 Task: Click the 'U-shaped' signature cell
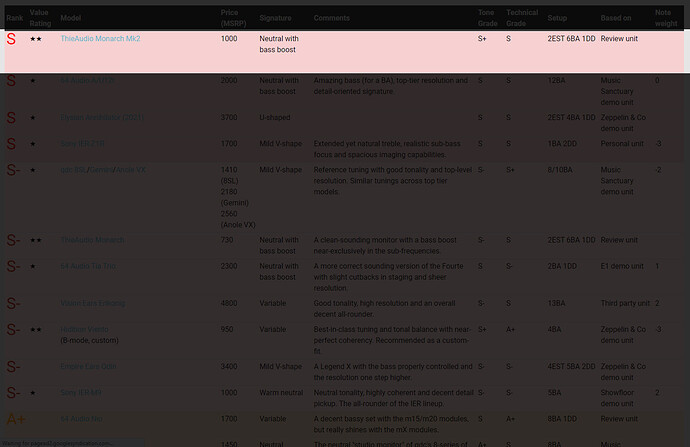click(x=275, y=117)
